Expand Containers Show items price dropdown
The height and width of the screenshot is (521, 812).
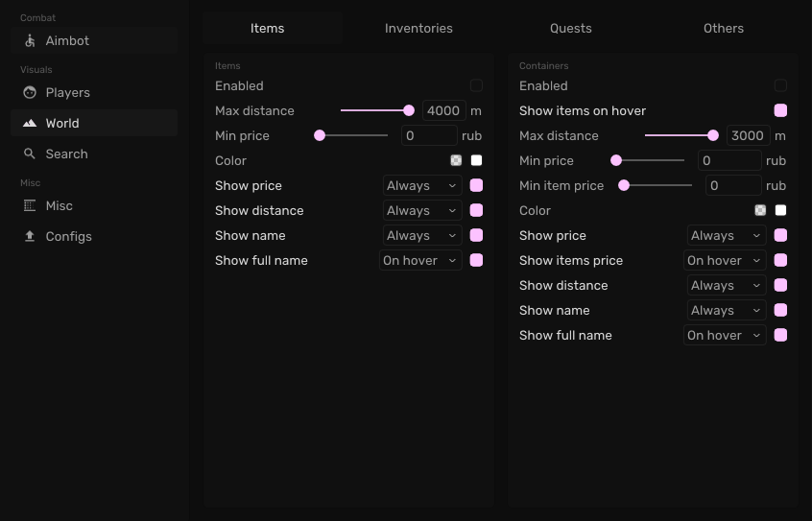point(724,261)
